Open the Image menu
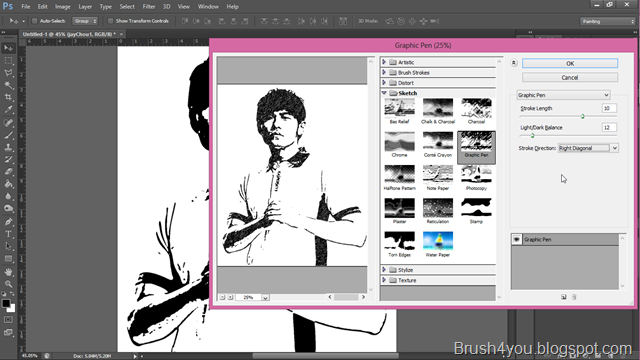Viewport: 640px width, 360px height. [62, 7]
